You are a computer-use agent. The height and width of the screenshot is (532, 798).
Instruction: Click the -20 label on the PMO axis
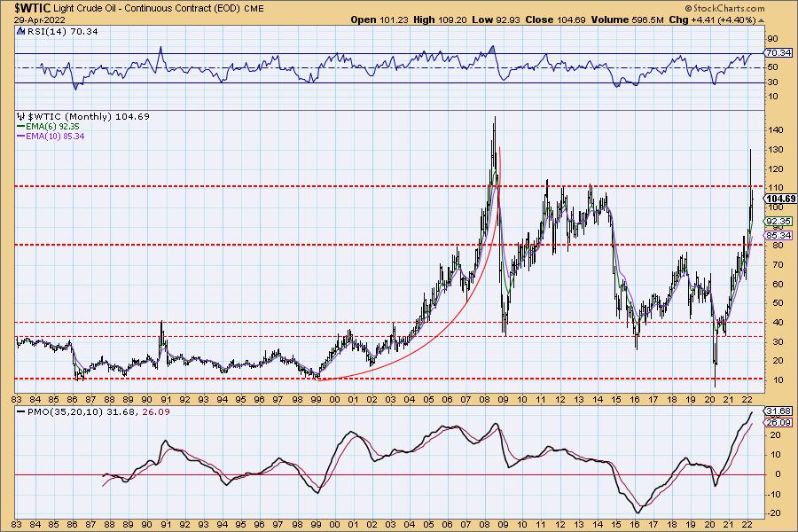click(x=773, y=513)
